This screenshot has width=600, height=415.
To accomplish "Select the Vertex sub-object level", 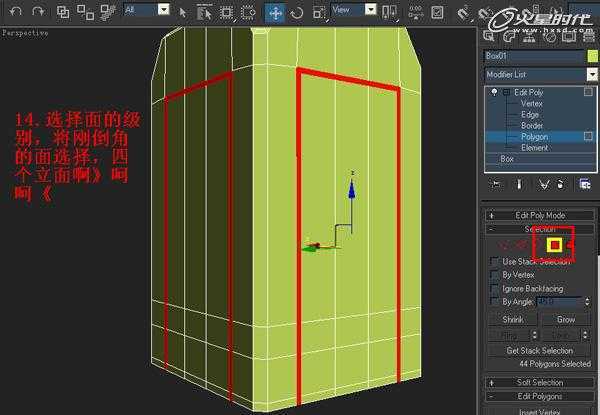I will point(532,103).
